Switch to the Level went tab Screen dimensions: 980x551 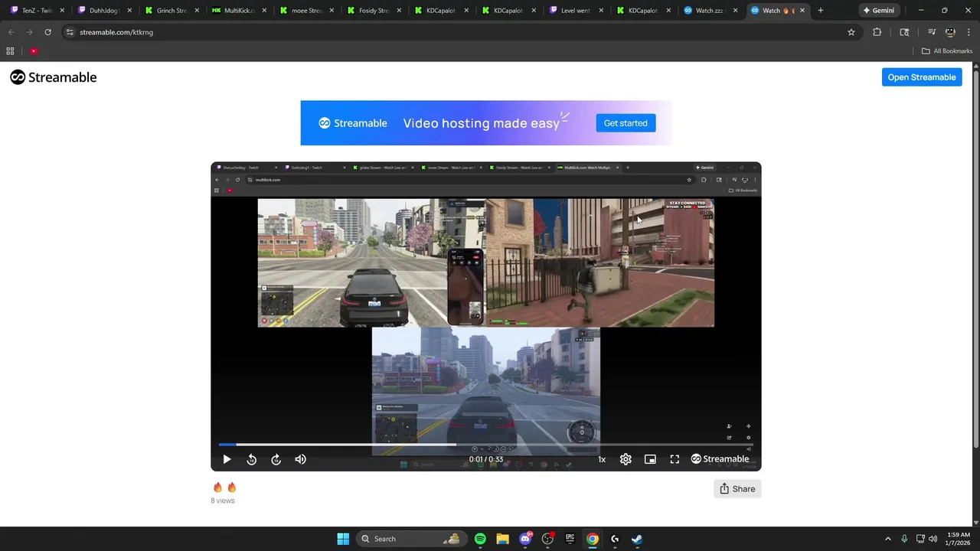tap(575, 11)
